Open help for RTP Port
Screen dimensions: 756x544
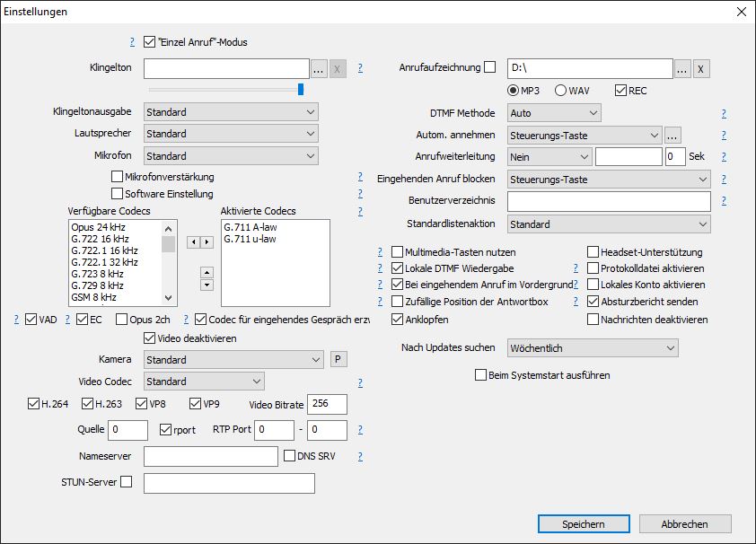point(360,429)
